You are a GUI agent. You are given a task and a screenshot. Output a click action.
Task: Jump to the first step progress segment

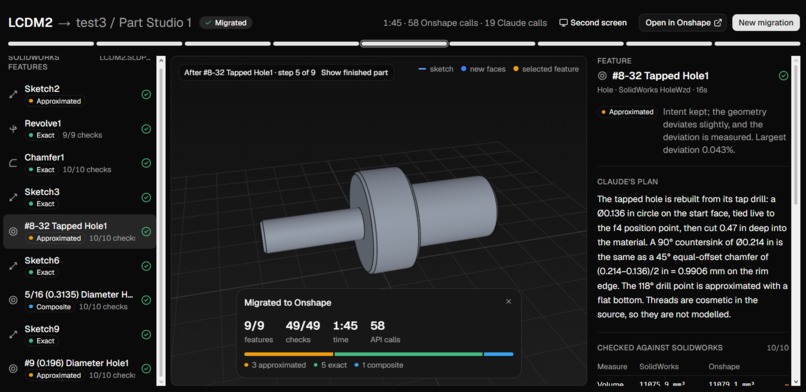point(51,44)
